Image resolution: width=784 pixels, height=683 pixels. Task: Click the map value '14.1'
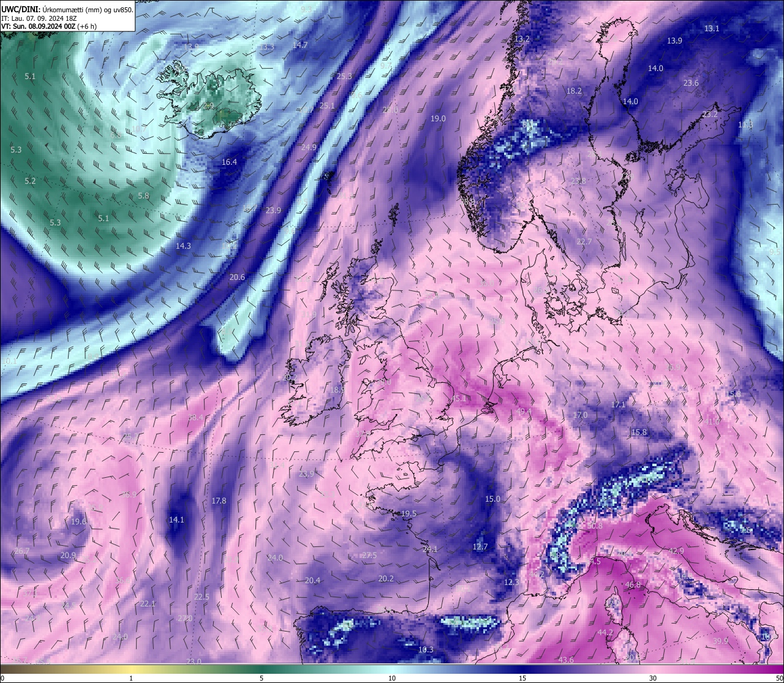(176, 520)
